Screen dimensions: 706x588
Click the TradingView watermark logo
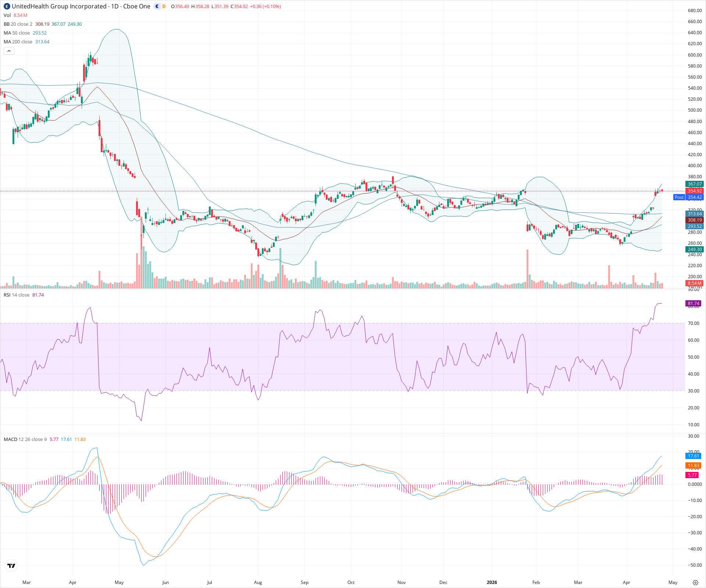click(11, 566)
